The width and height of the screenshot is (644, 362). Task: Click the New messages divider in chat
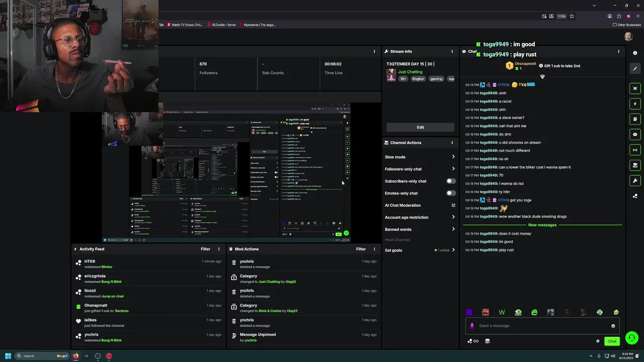542,225
